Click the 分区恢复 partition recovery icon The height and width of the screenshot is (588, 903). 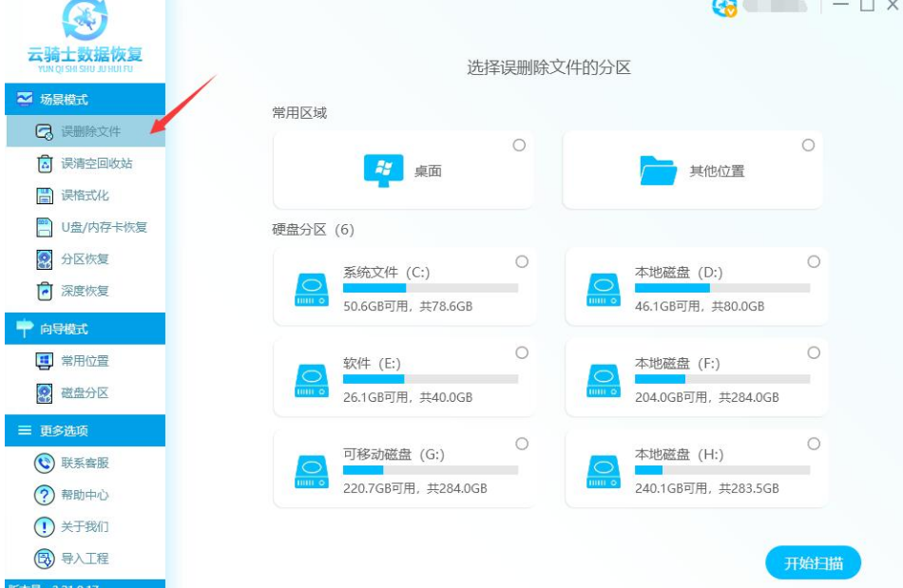point(45,259)
